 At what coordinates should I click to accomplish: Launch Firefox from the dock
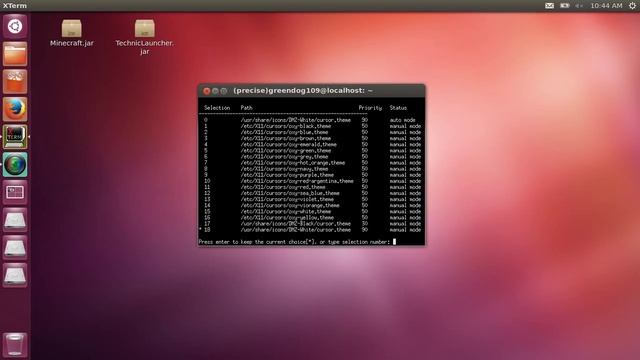(x=15, y=109)
